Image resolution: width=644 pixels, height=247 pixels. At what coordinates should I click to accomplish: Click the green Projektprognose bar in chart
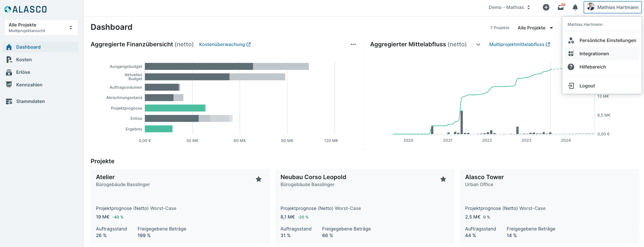tap(175, 108)
